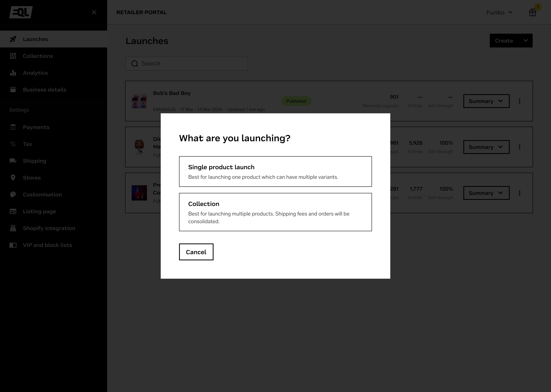Click the Listing page layout icon
Screen dimensions: 551x392
[13, 212]
